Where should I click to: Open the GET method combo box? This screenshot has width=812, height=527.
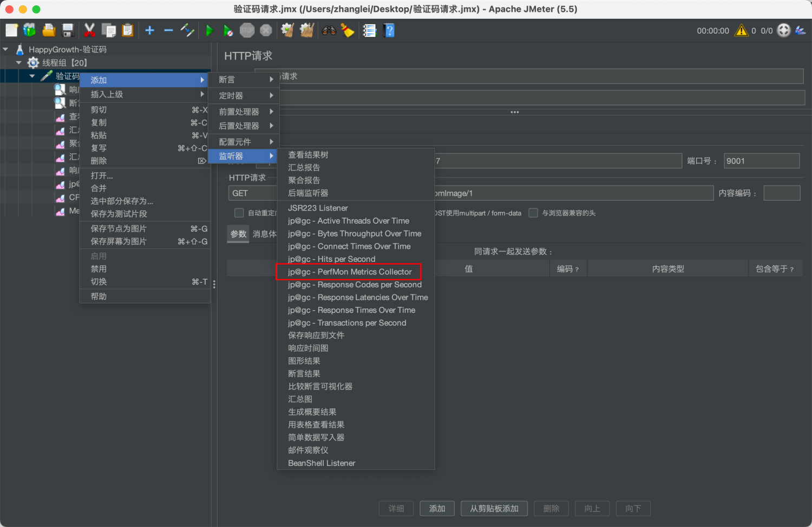point(253,193)
